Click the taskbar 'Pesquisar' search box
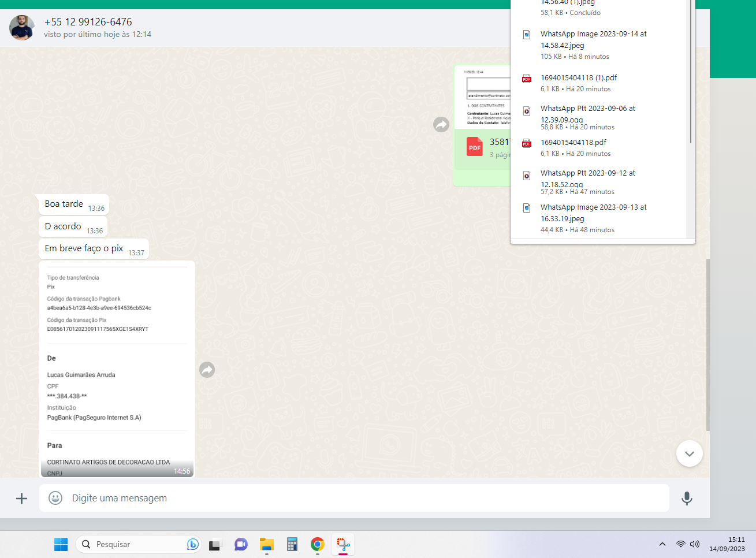The width and height of the screenshot is (756, 558). coord(137,544)
